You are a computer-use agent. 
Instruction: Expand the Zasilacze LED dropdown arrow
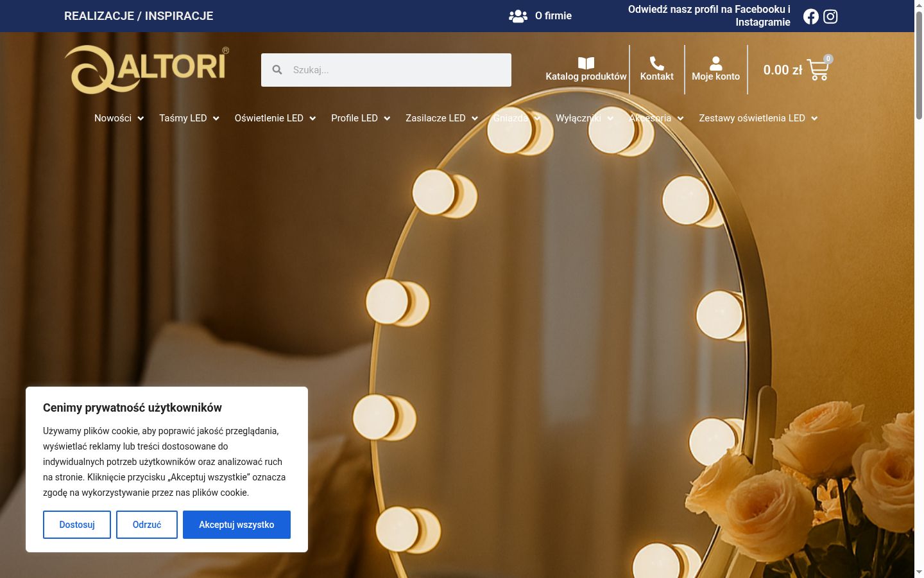point(475,118)
